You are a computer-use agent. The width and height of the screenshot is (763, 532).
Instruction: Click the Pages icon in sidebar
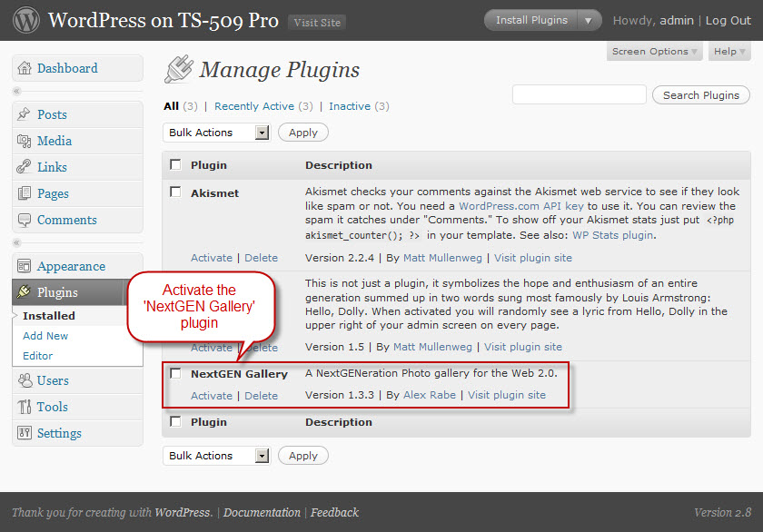[x=25, y=193]
